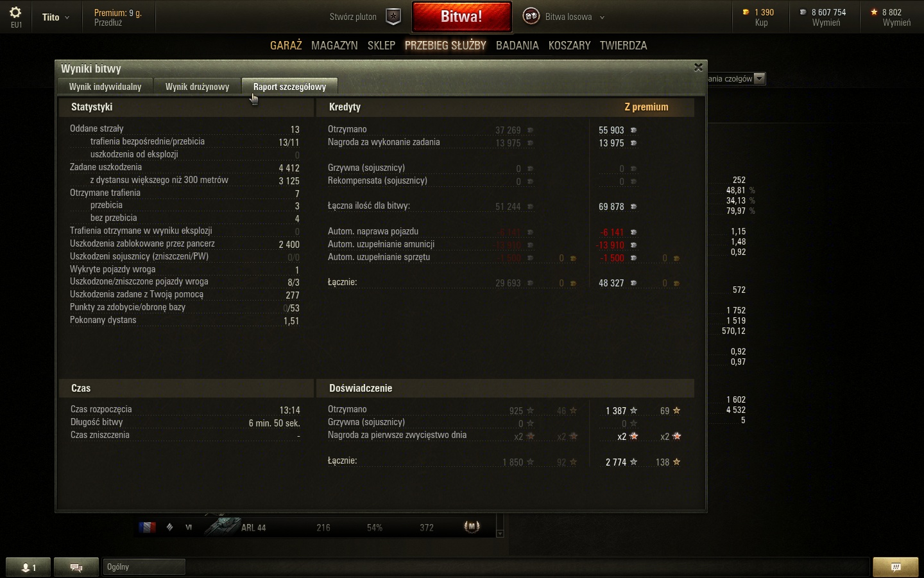Expand the Tiito account dropdown
The width and height of the screenshot is (924, 578).
click(x=56, y=17)
